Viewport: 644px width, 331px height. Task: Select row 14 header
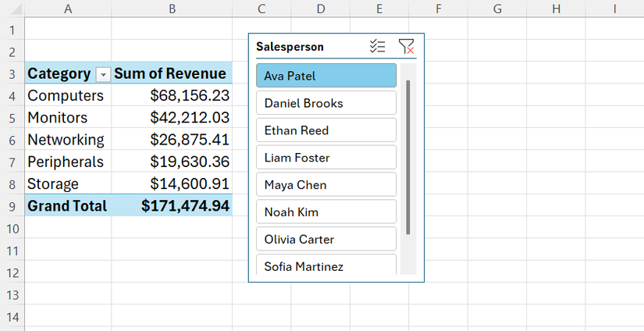point(12,317)
